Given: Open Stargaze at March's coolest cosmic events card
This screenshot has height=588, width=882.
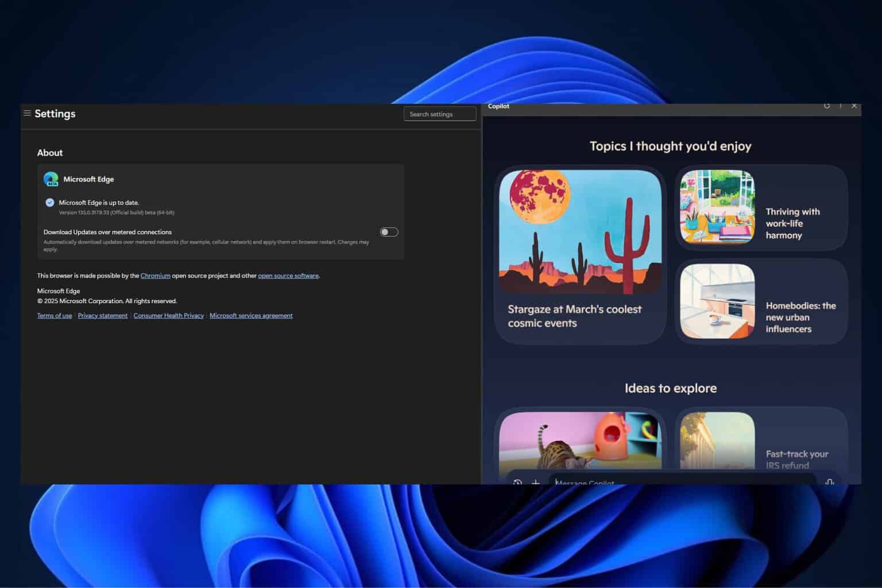Looking at the screenshot, I should [580, 255].
